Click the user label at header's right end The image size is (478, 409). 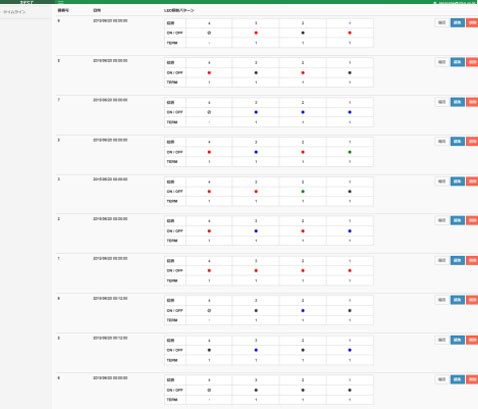point(455,2)
